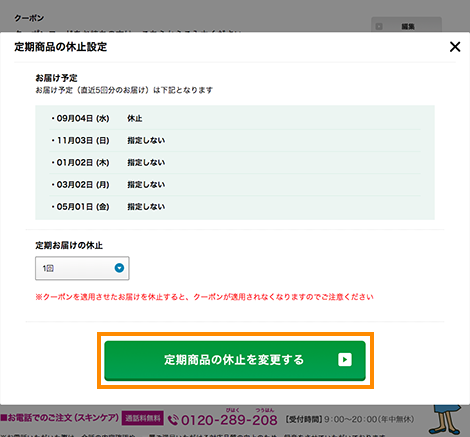
Task: Click the dimmed 編集 button
Action: [406, 26]
